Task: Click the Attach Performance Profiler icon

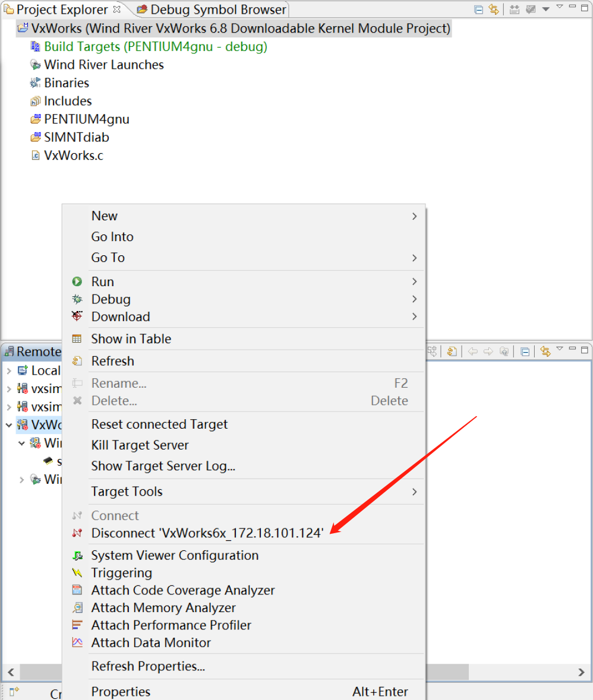Action: (77, 625)
